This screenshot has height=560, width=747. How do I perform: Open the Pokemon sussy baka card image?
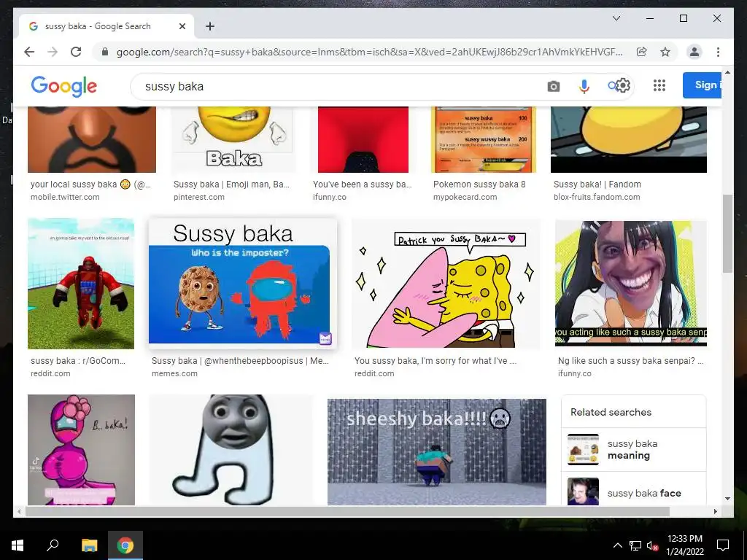[x=484, y=139]
